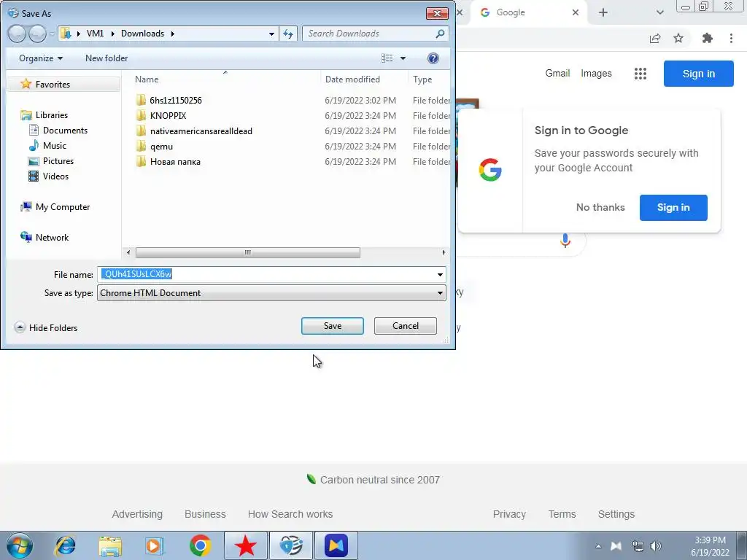Open the Save As help icon
747x560 pixels.
click(x=433, y=58)
